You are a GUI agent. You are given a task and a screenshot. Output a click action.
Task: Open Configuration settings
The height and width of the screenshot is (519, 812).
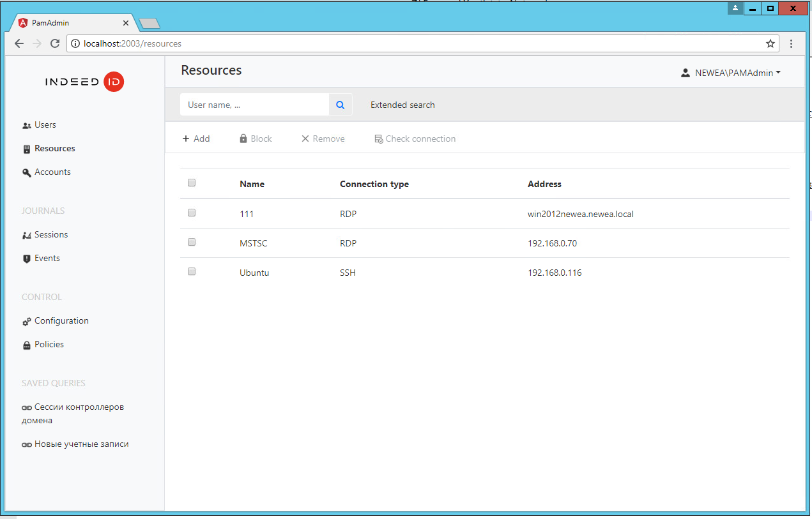(61, 321)
